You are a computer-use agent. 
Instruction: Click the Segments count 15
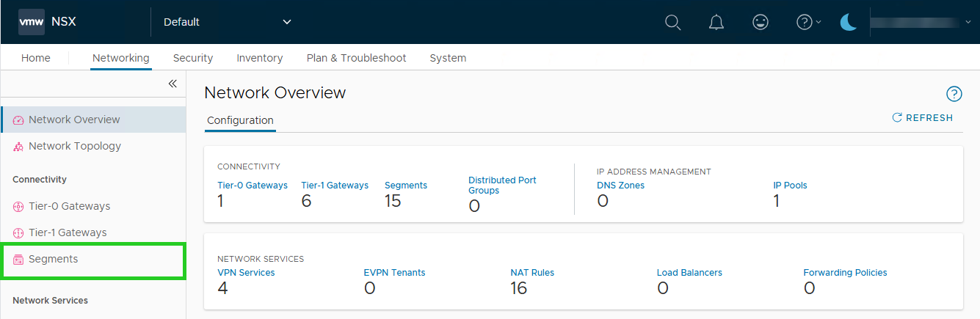[x=393, y=201]
